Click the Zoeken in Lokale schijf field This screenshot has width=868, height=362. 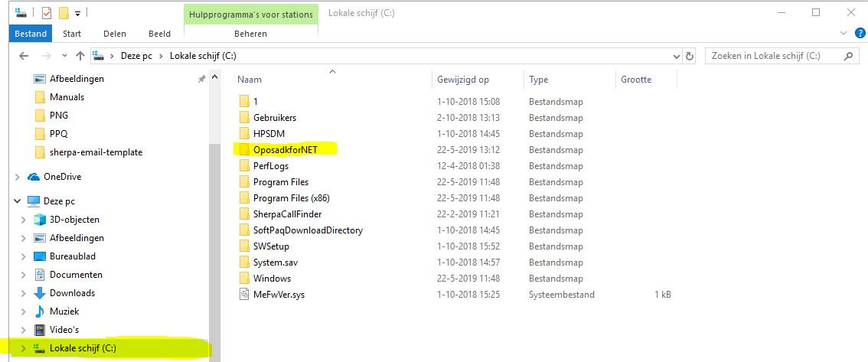pyautogui.click(x=773, y=56)
